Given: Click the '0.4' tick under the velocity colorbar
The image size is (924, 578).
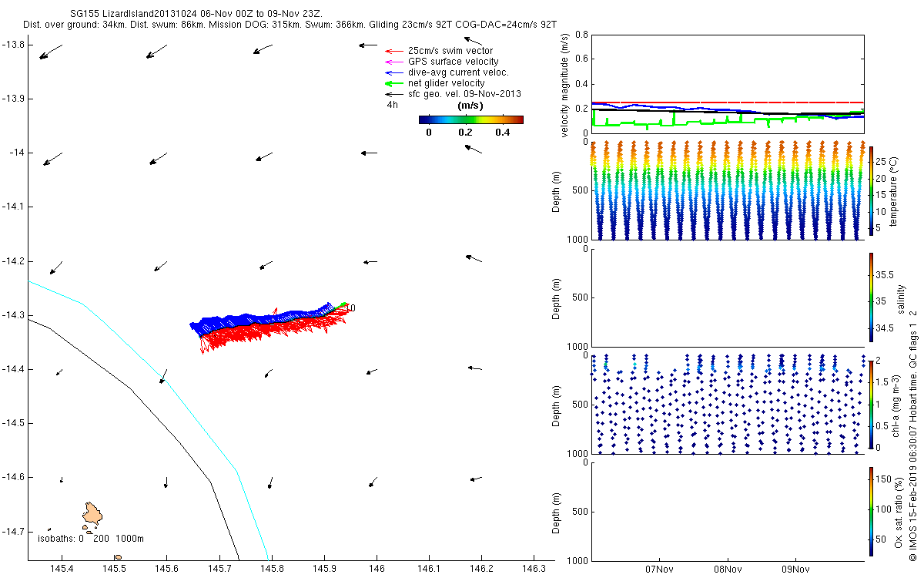Looking at the screenshot, I should 501,133.
